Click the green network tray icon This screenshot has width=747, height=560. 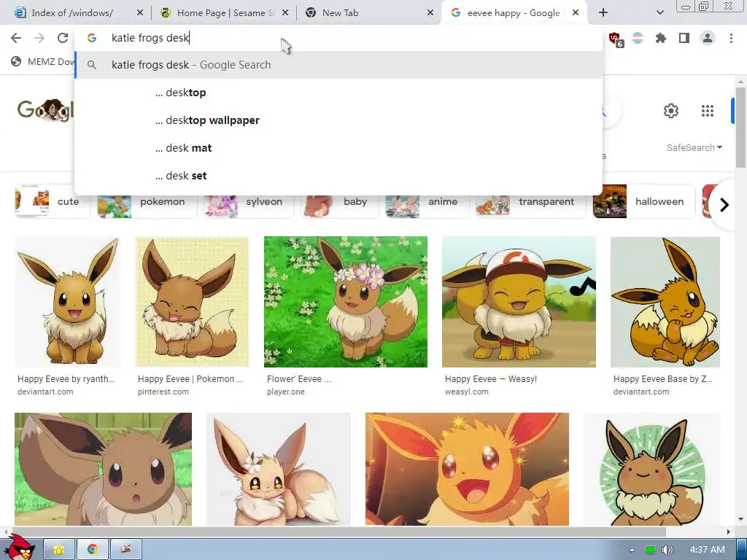[x=649, y=550]
